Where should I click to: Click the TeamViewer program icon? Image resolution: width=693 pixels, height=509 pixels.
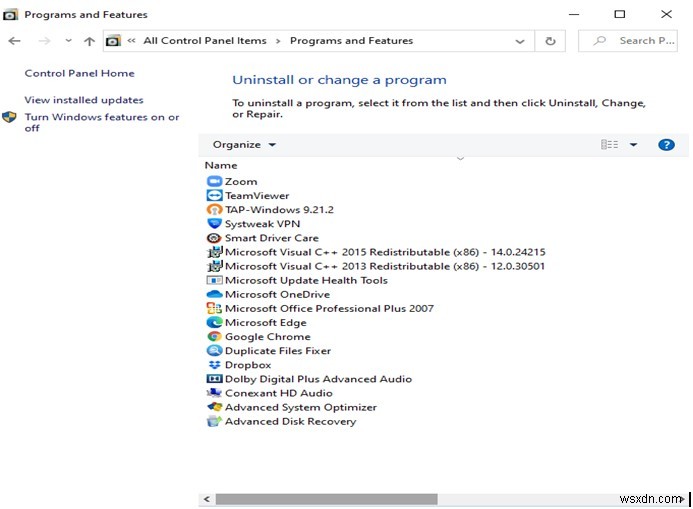pyautogui.click(x=214, y=196)
